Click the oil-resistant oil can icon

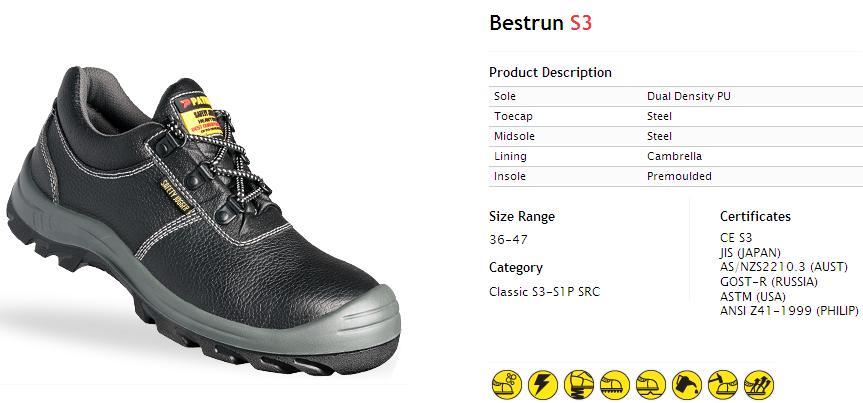[685, 382]
